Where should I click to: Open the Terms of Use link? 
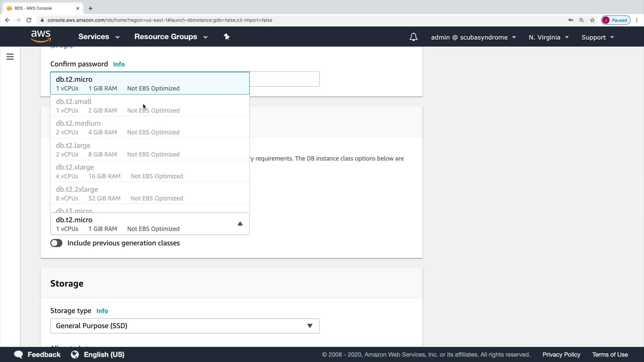(610, 354)
